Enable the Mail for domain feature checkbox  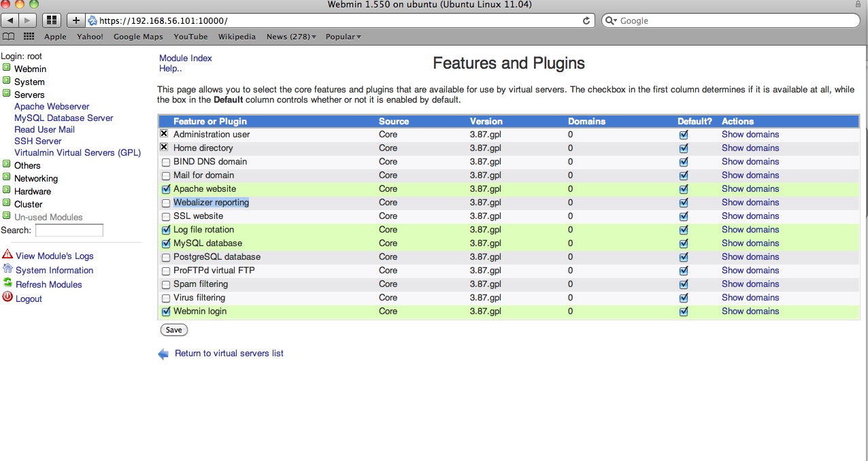point(166,176)
